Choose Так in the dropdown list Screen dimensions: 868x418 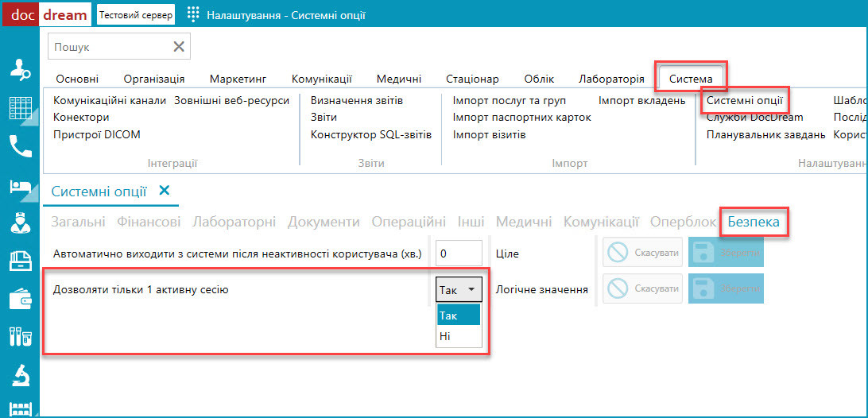(459, 315)
